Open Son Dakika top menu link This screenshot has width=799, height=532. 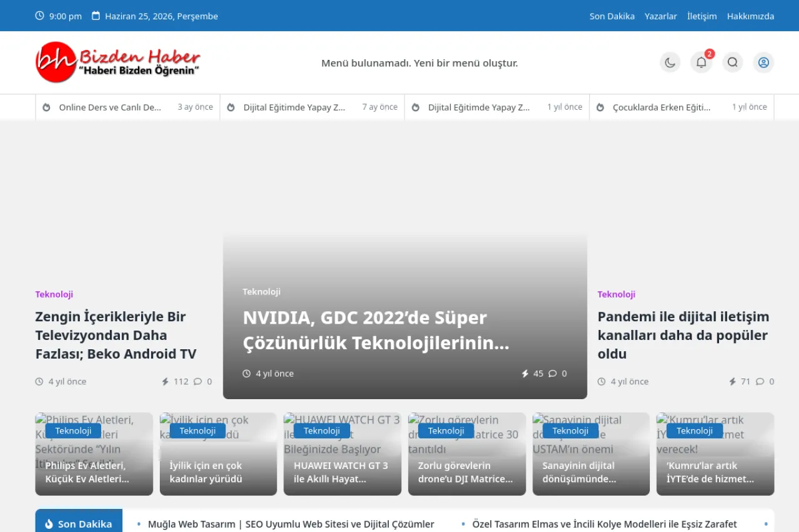pos(612,16)
